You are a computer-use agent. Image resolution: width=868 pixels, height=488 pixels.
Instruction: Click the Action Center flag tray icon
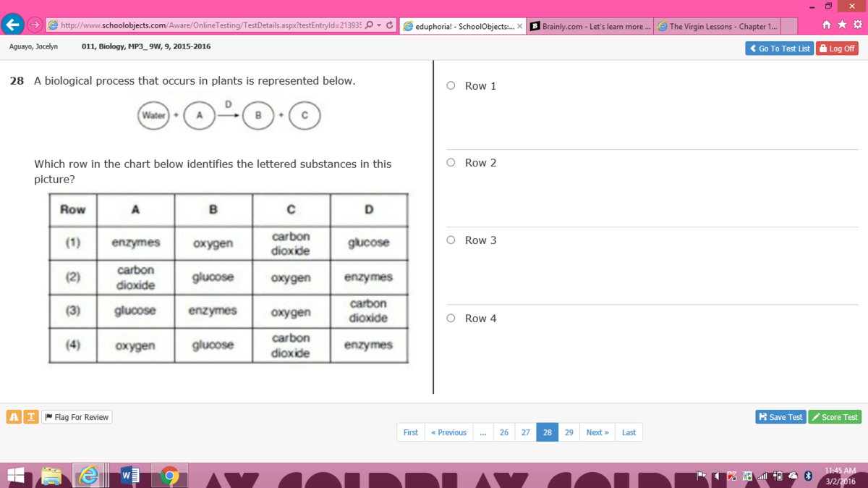pyautogui.click(x=700, y=476)
